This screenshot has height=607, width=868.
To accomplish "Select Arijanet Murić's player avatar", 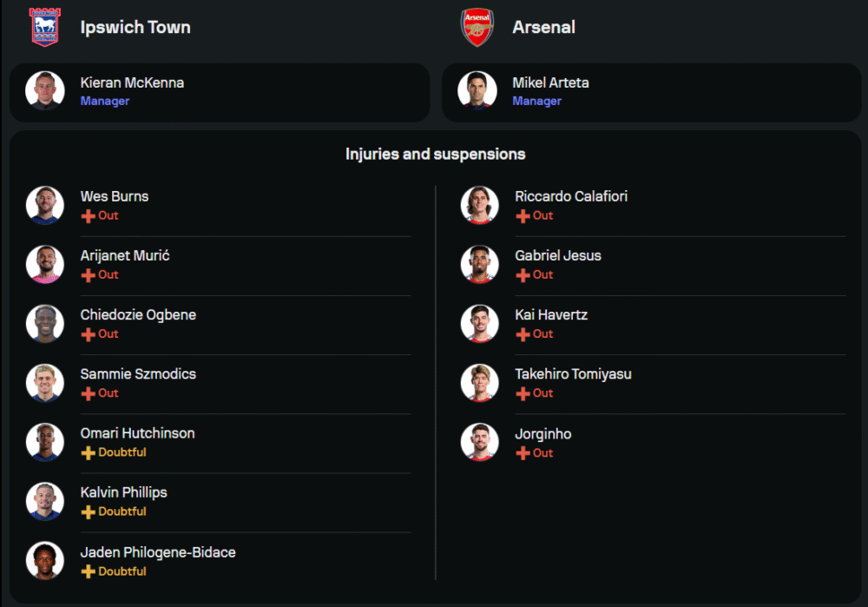I will [x=44, y=264].
